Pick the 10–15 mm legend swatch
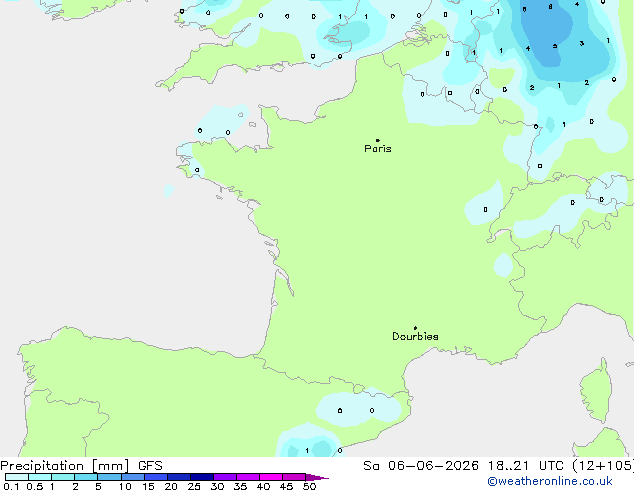This screenshot has height=490, width=634. point(133,477)
